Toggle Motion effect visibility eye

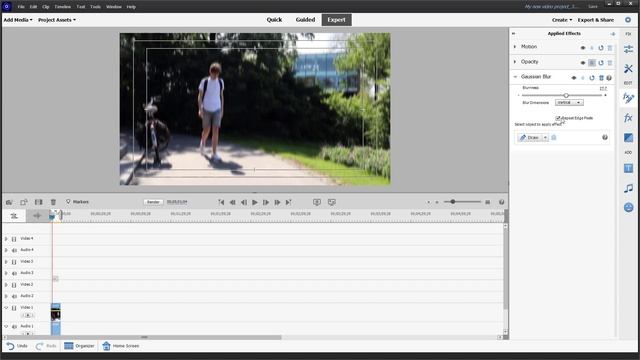pyautogui.click(x=583, y=48)
